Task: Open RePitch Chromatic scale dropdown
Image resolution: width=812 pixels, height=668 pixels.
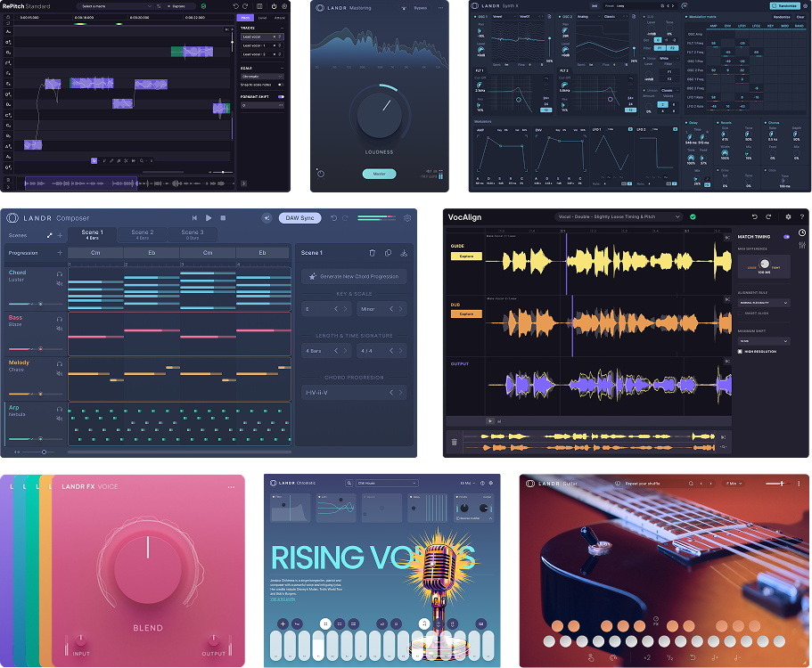Action: coord(262,76)
